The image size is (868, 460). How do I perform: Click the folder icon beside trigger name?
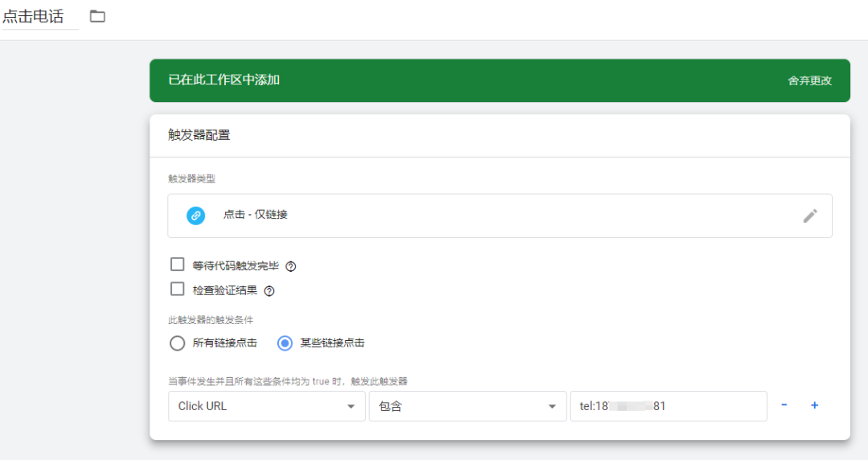[x=97, y=16]
